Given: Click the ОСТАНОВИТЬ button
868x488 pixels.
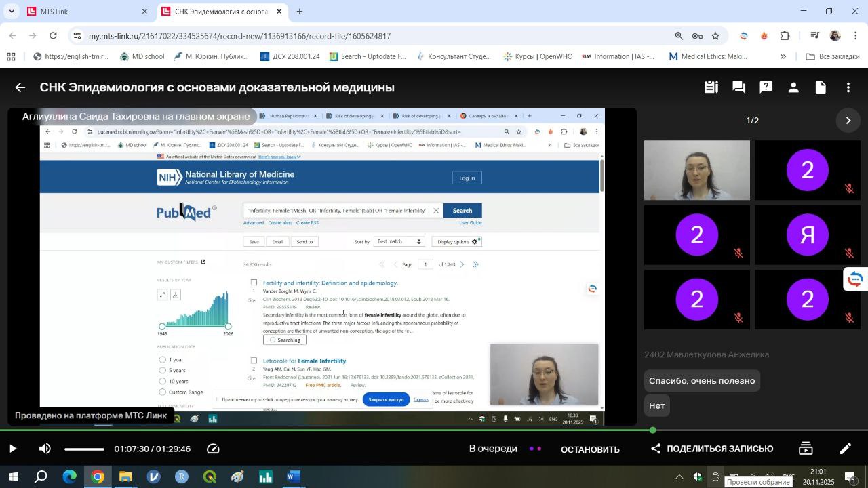Looking at the screenshot, I should coord(590,449).
